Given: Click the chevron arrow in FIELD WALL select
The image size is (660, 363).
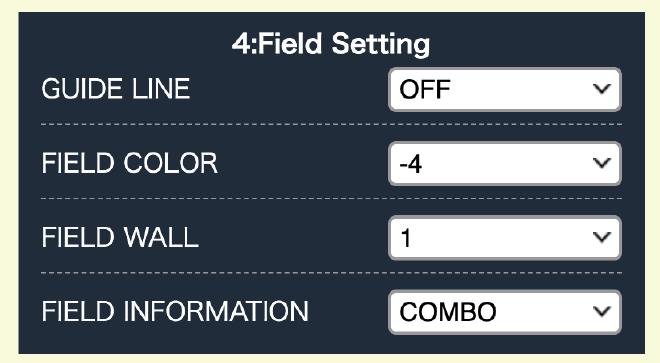Looking at the screenshot, I should point(601,237).
